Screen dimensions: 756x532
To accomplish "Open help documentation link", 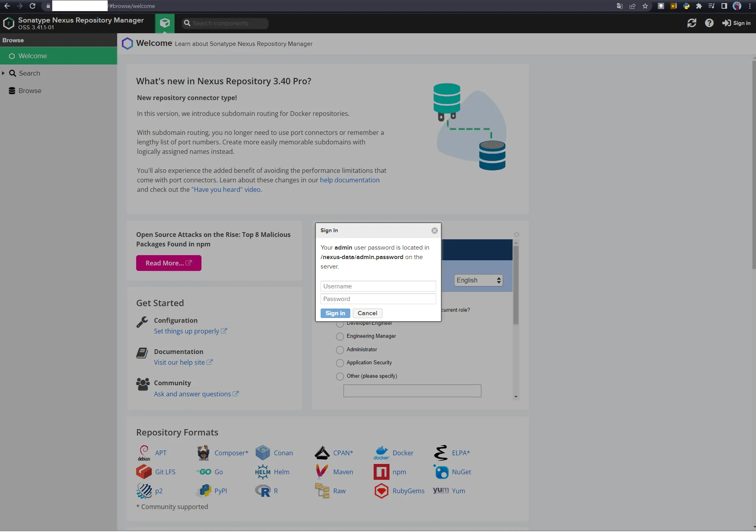I will click(x=350, y=180).
